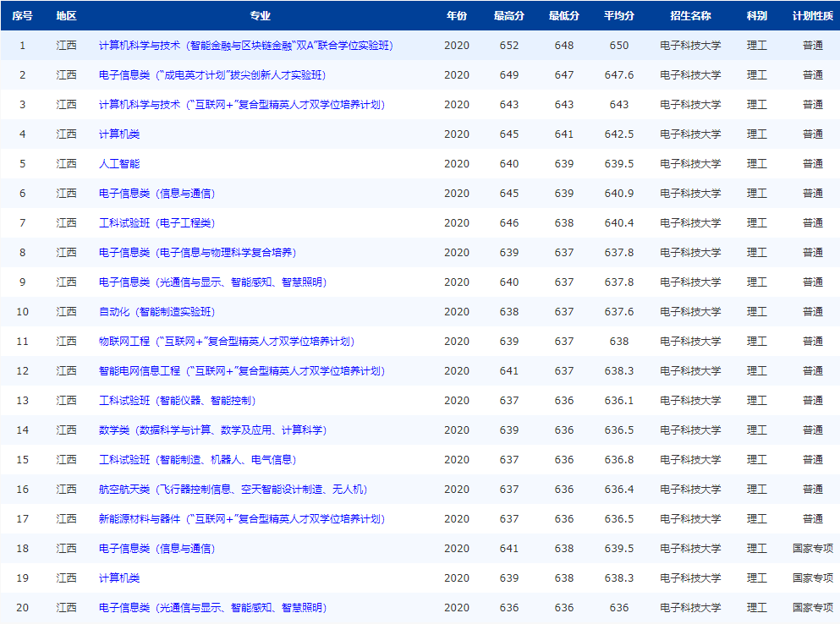Open the 人工智能 major link
Screen dimensions: 840x624
[x=119, y=163]
